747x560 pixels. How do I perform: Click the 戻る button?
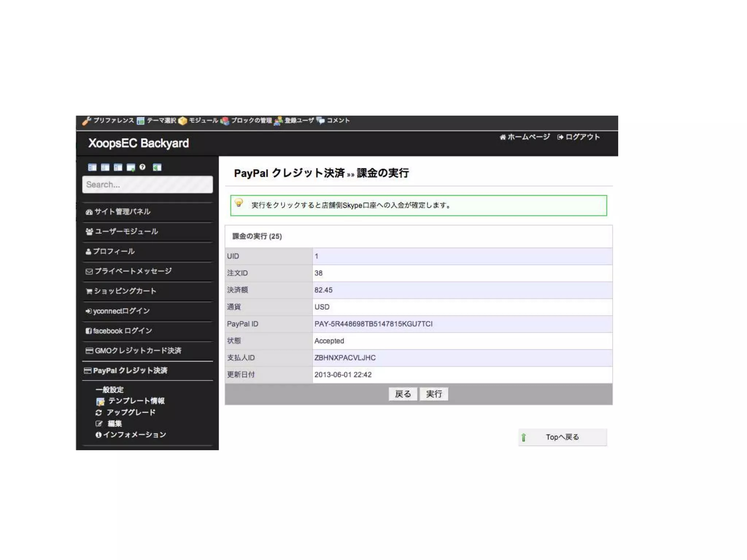coord(403,394)
